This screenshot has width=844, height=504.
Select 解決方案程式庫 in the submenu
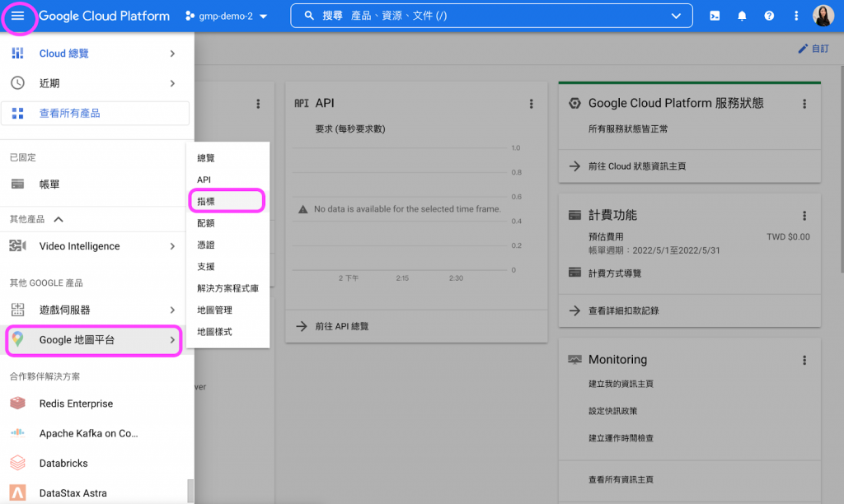click(x=227, y=288)
